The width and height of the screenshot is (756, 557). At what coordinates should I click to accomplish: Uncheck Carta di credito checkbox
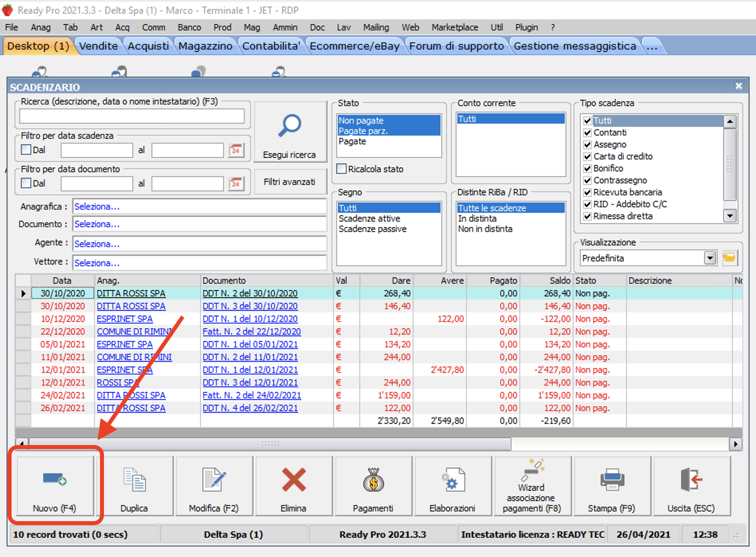pyautogui.click(x=587, y=156)
